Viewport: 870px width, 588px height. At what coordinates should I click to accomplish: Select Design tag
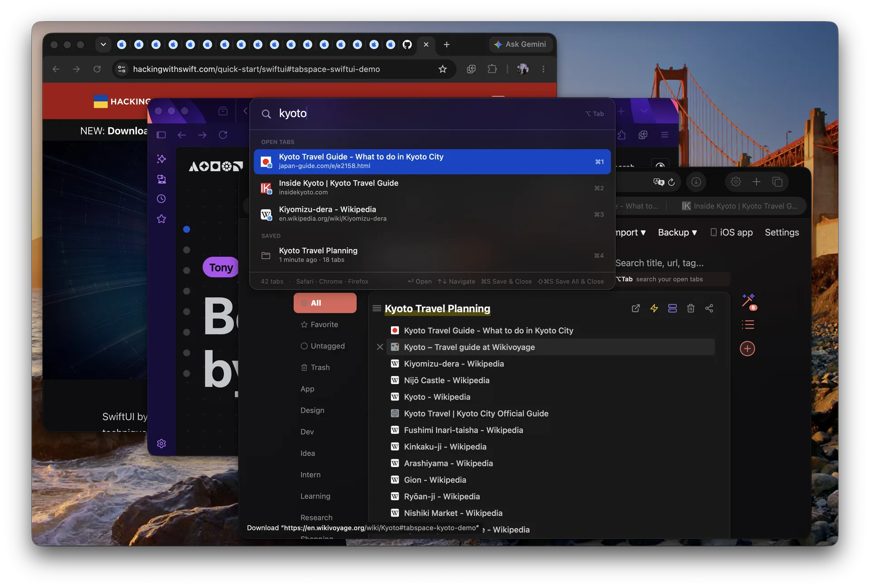click(x=312, y=410)
